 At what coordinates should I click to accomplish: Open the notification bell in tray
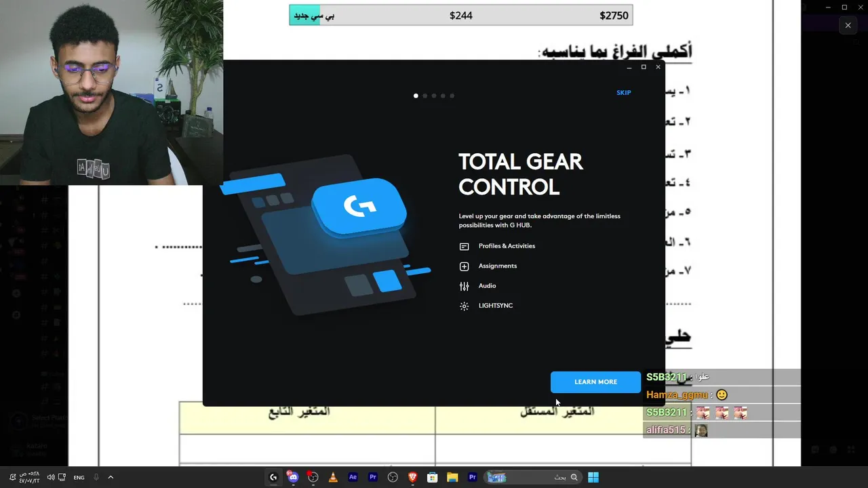click(x=13, y=477)
